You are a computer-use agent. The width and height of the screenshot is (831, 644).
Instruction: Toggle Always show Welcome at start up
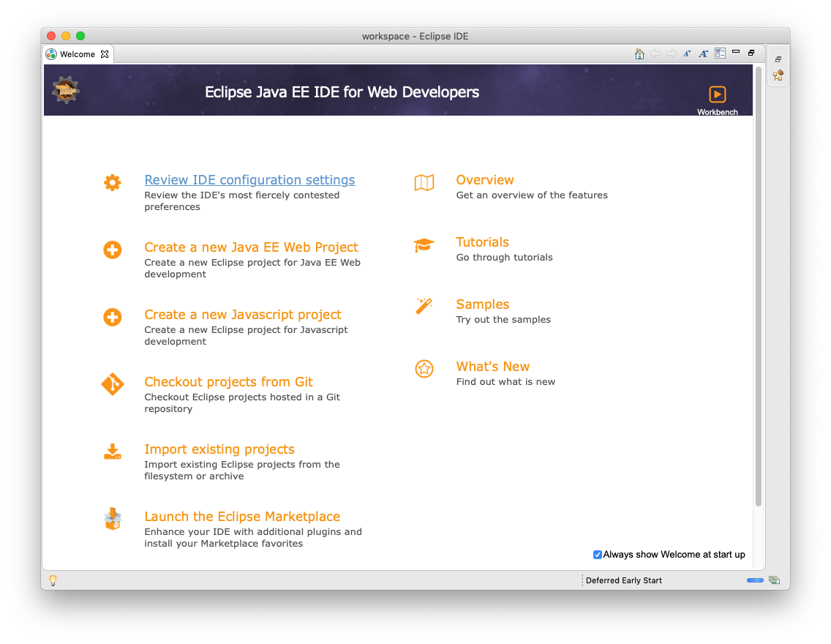click(x=597, y=555)
